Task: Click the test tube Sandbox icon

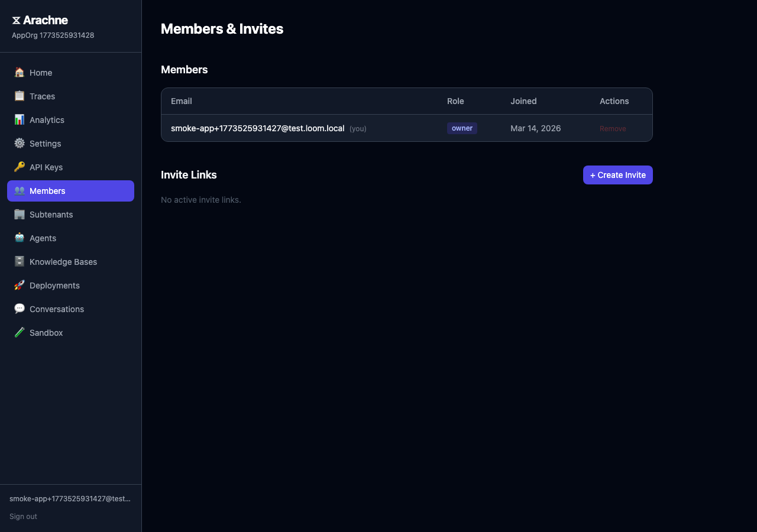Action: pyautogui.click(x=20, y=333)
